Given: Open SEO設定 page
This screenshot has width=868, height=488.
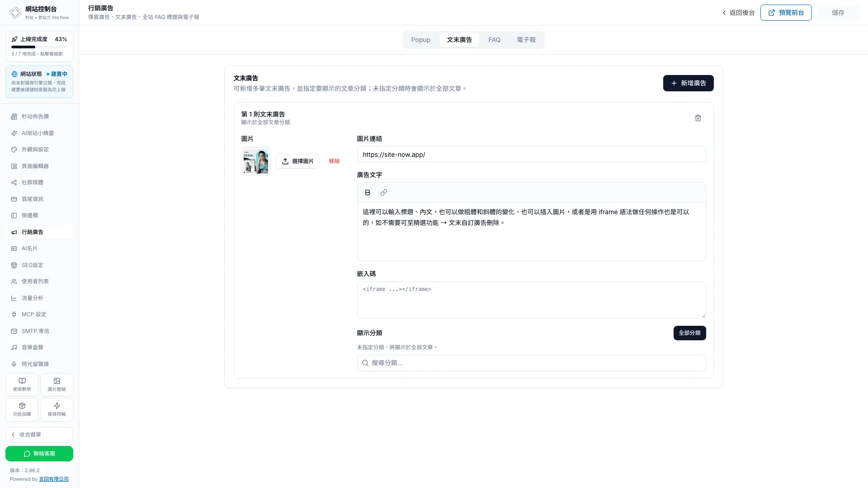Looking at the screenshot, I should click(39, 265).
